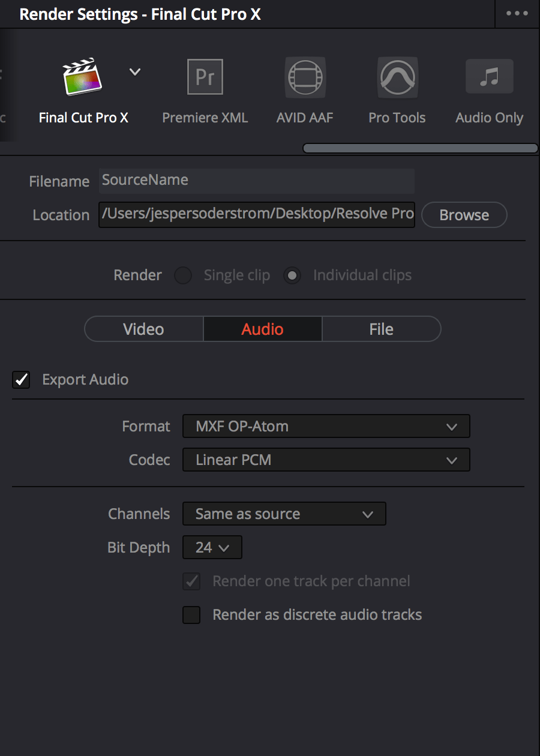Viewport: 540px width, 756px height.
Task: Enable Render as discrete audio tracks
Action: click(191, 615)
